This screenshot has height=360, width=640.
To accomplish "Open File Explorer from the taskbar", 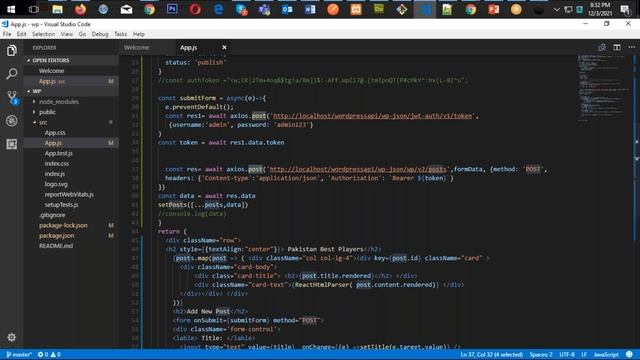I will (58, 9).
